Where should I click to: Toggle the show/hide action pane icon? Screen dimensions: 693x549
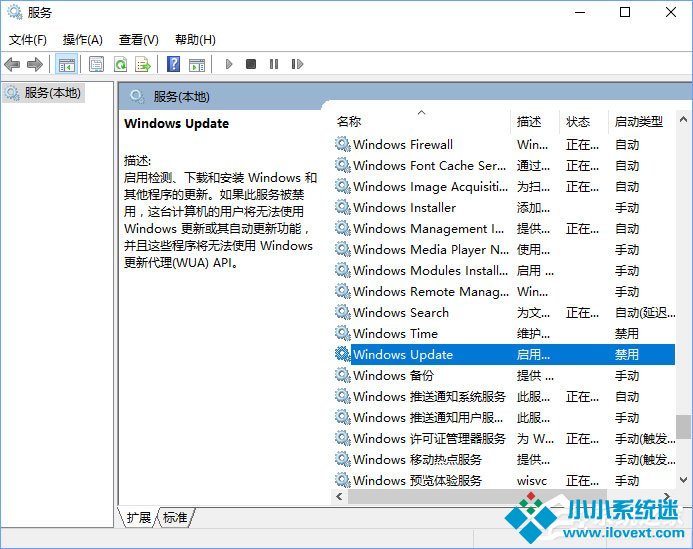(x=197, y=65)
